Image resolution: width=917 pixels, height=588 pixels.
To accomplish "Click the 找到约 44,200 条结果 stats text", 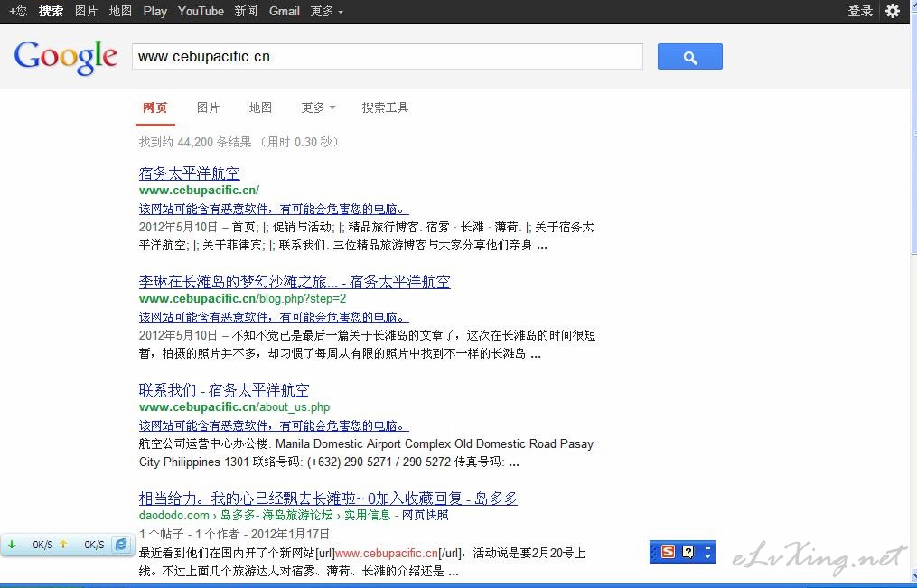I will tap(239, 142).
